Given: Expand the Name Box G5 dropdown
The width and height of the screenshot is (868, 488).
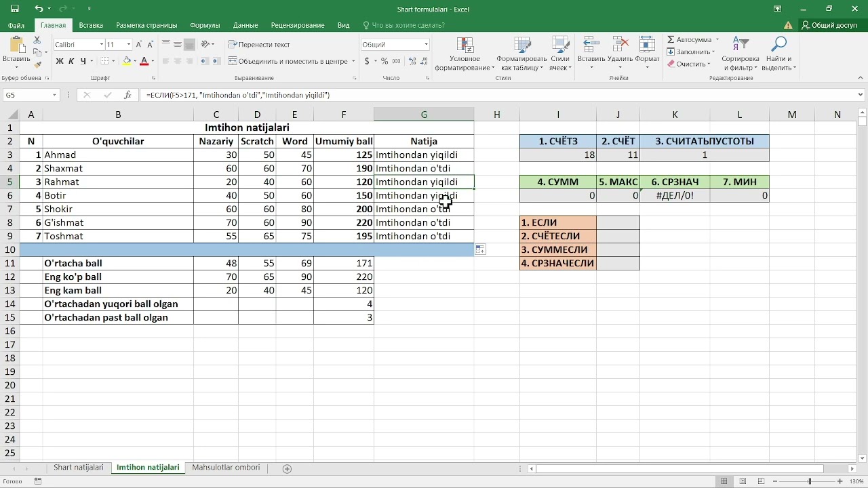Looking at the screenshot, I should click(x=54, y=96).
